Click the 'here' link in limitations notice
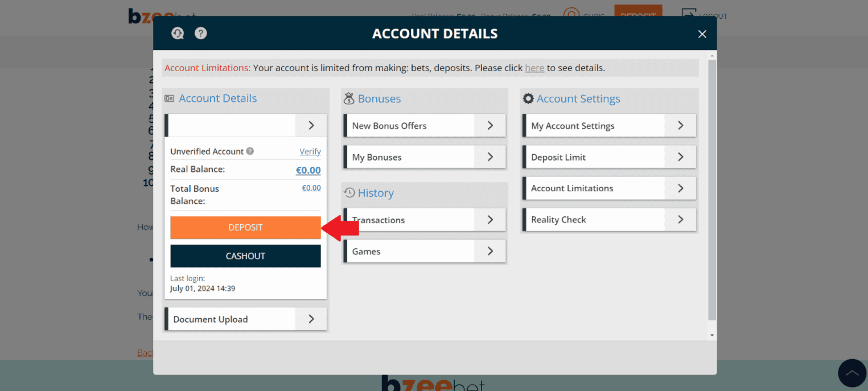This screenshot has height=391, width=868. pyautogui.click(x=534, y=68)
